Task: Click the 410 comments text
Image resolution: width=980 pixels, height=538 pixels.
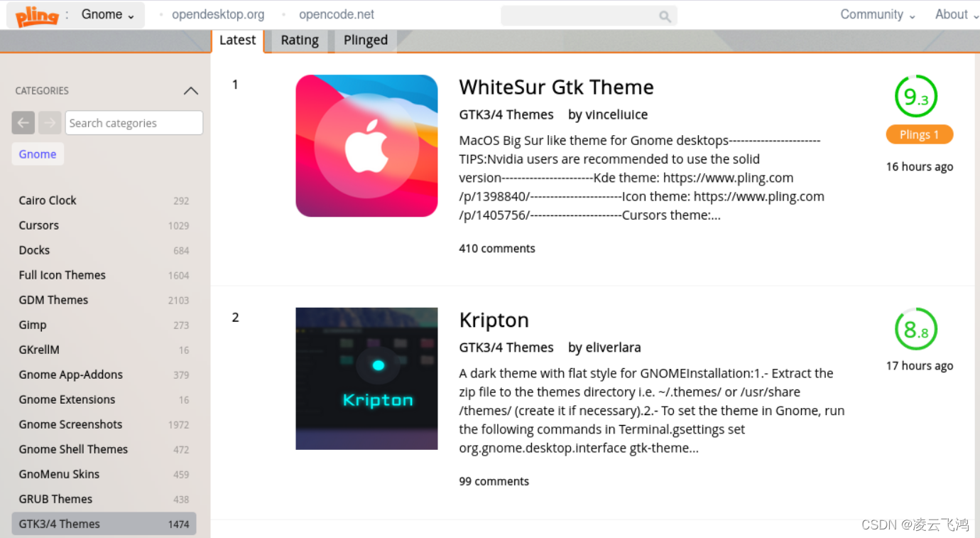Action: [x=497, y=249]
